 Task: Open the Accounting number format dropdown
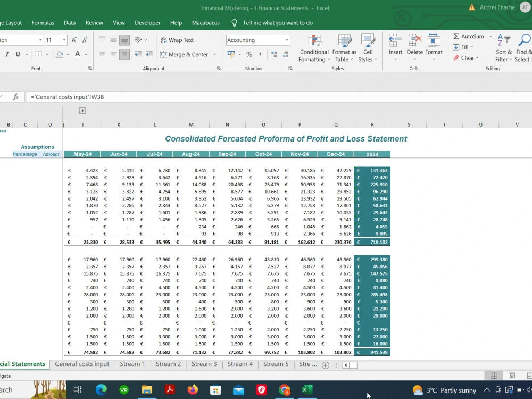pyautogui.click(x=287, y=40)
